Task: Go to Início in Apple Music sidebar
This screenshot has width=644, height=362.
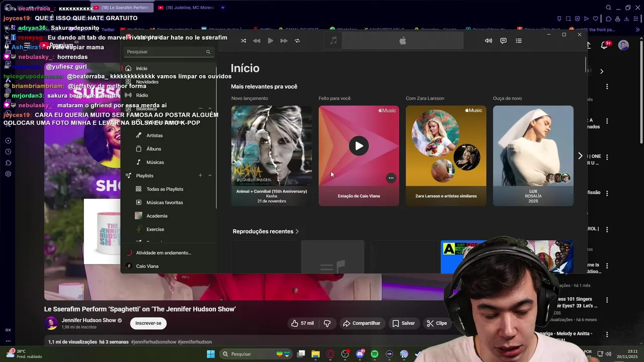Action: (169, 68)
